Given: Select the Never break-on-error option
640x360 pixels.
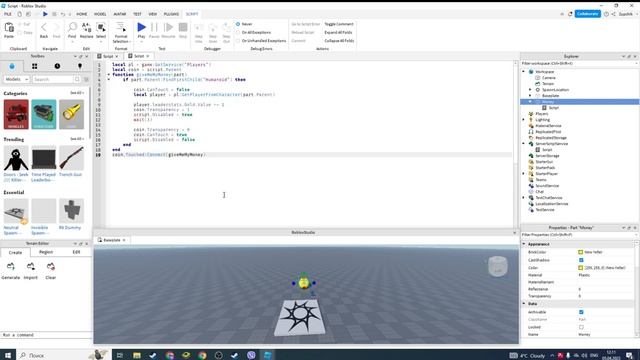Looking at the screenshot, I should point(238,24).
